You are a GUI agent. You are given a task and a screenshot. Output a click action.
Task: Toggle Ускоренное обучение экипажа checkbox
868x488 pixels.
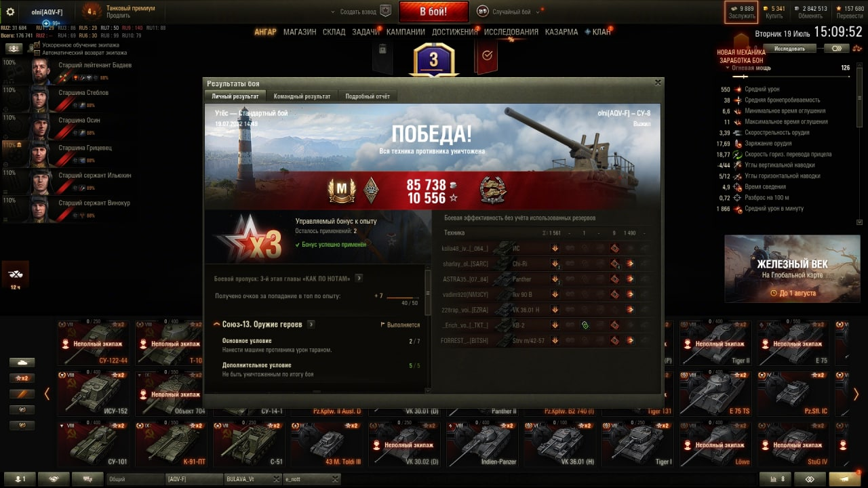(x=38, y=45)
